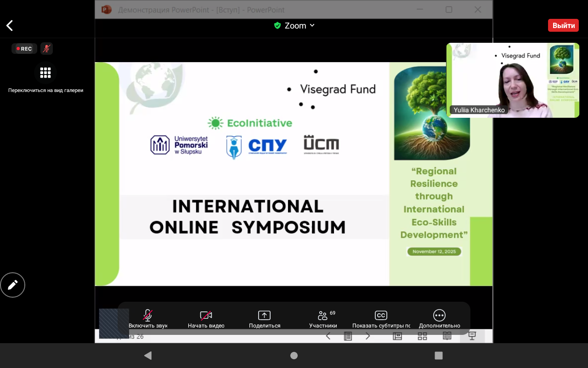Tap the Android recent apps square
The height and width of the screenshot is (368, 588).
coord(439,356)
